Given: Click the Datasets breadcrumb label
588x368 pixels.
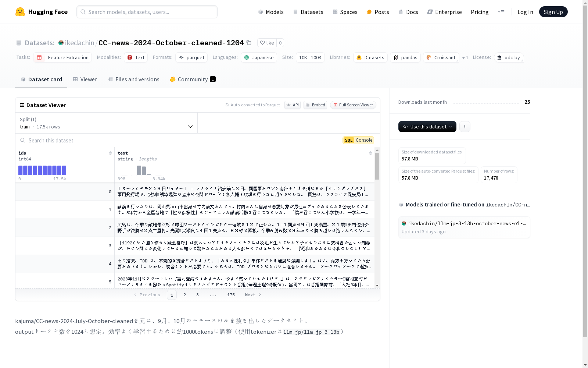Looking at the screenshot, I should pos(39,43).
